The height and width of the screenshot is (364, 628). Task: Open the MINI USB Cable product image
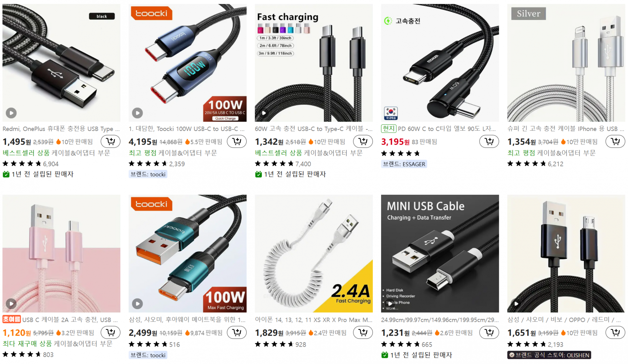coord(440,254)
